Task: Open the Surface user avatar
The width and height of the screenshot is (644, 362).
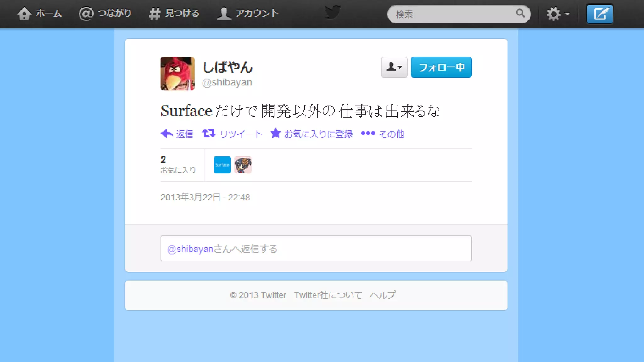Action: [x=222, y=165]
